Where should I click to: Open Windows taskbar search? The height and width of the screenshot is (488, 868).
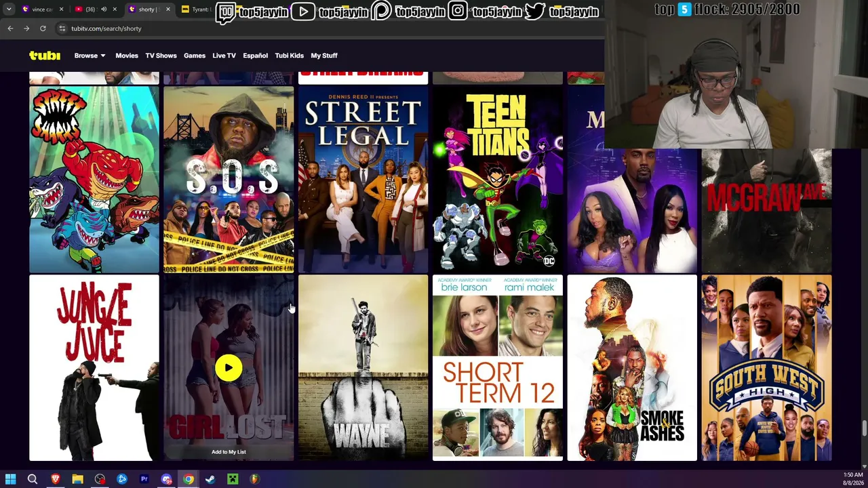point(32,479)
